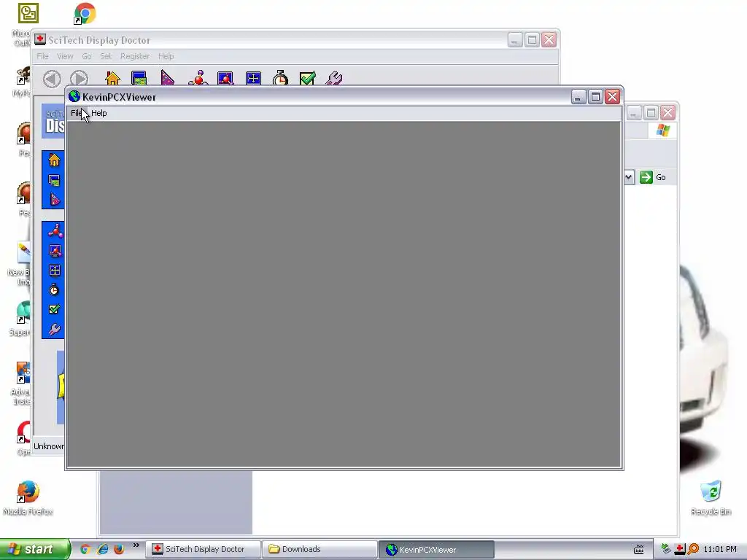Click the purple triangle icon in Display Doctor toolbar
Screen dimensions: 747x560
point(167,78)
